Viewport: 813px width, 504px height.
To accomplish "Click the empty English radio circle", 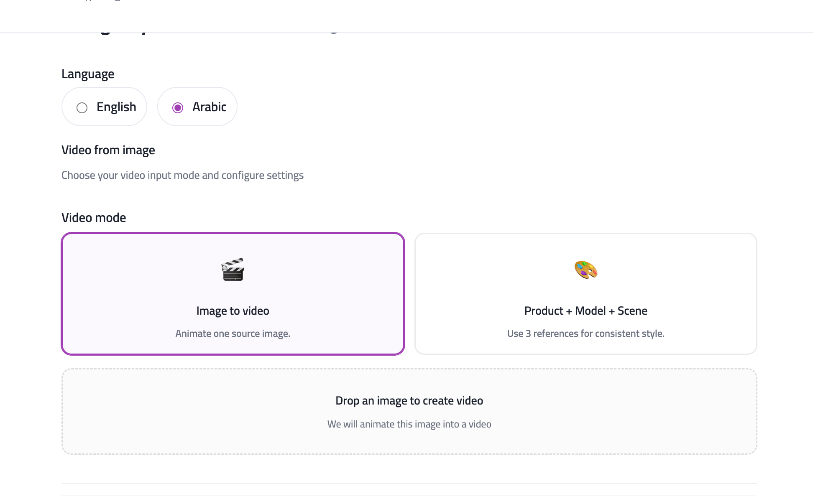I will (x=82, y=107).
